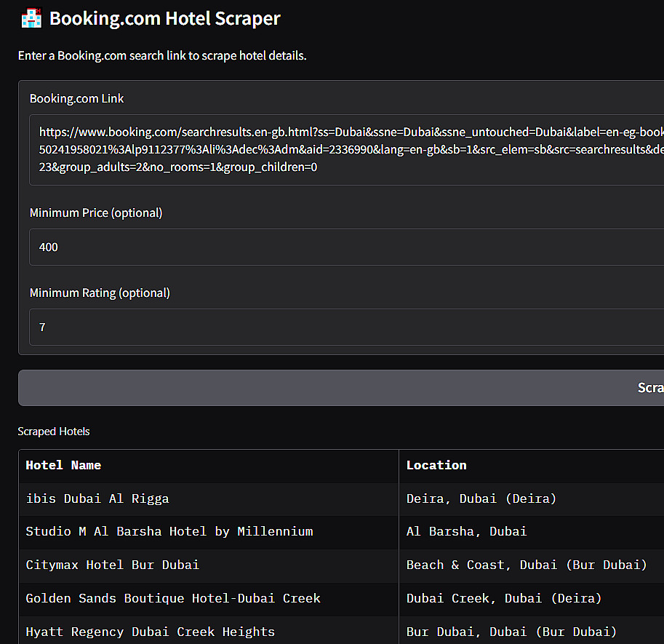This screenshot has width=664, height=644.
Task: Click the Location column header
Action: (x=532, y=466)
